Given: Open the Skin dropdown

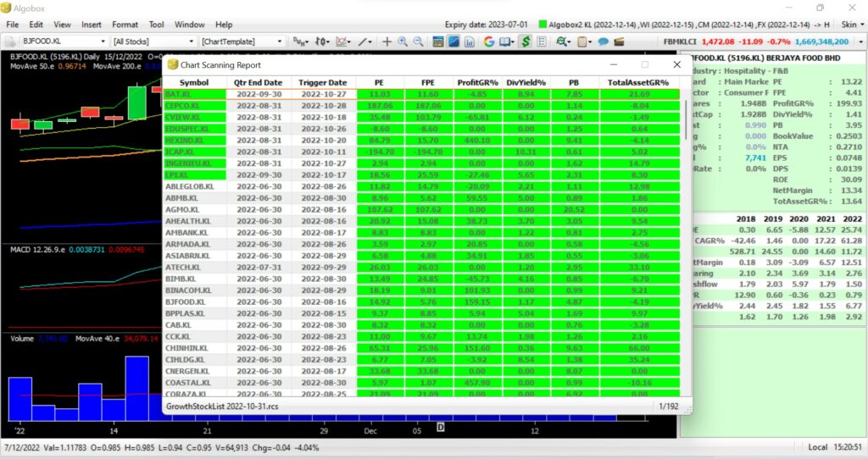Looking at the screenshot, I should point(852,25).
